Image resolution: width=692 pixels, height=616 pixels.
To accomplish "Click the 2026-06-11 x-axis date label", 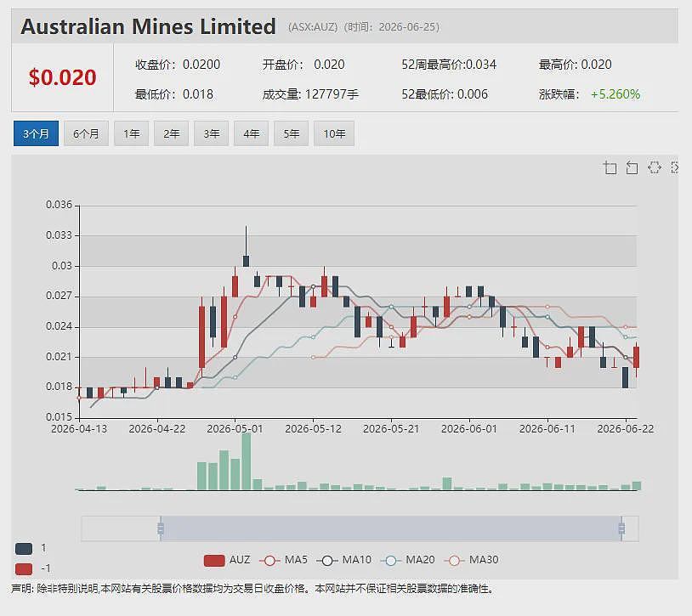I will (547, 428).
